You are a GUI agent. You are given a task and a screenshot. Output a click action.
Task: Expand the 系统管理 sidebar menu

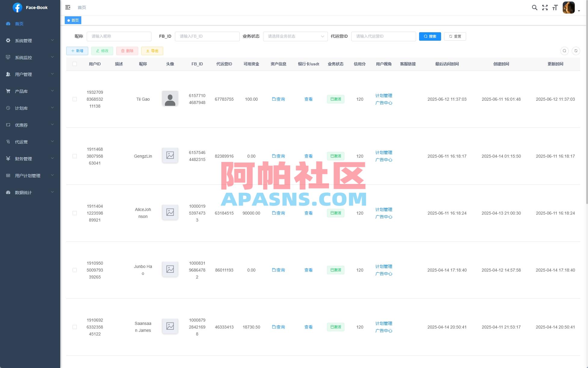coord(30,41)
